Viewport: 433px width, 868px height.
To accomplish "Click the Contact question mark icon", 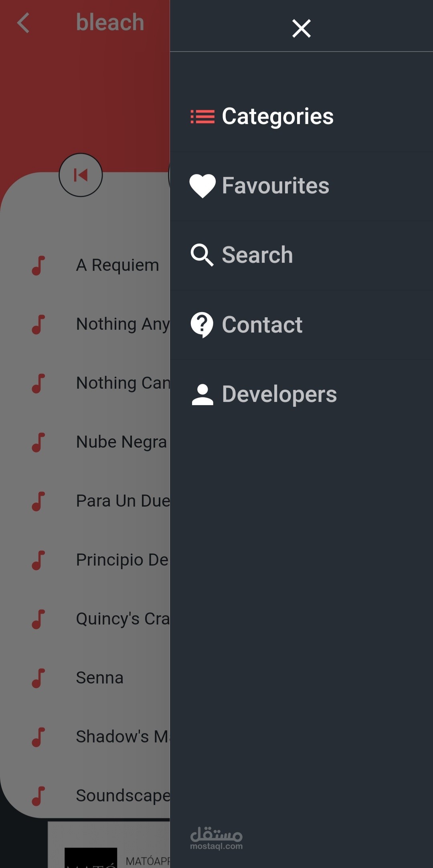I will (202, 324).
